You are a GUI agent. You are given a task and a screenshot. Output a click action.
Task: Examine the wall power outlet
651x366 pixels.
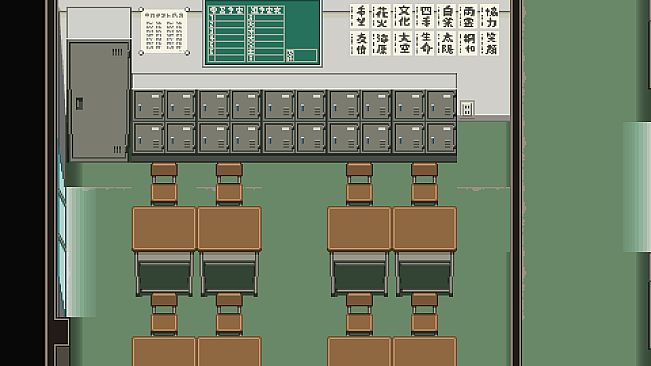point(467,109)
